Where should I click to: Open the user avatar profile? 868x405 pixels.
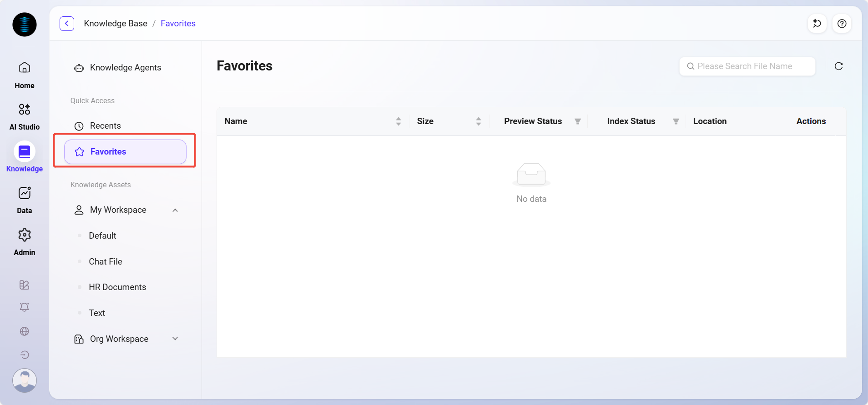click(x=25, y=380)
